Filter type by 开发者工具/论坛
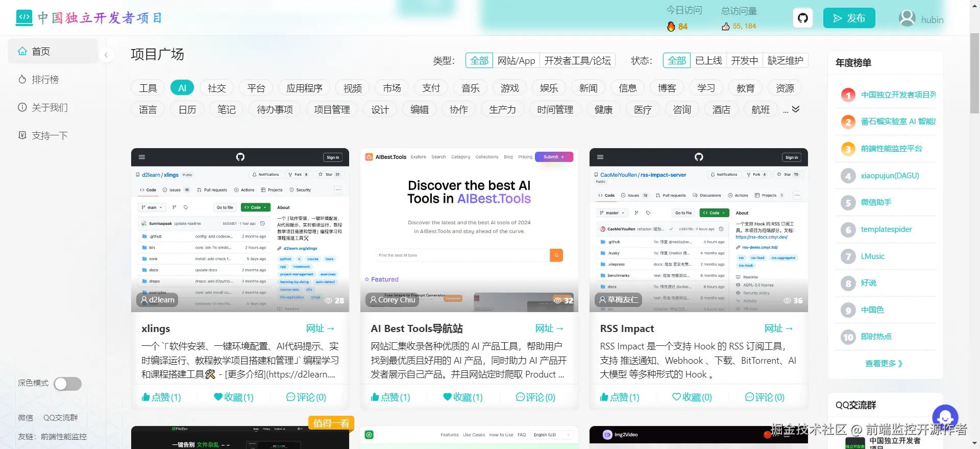 [578, 61]
